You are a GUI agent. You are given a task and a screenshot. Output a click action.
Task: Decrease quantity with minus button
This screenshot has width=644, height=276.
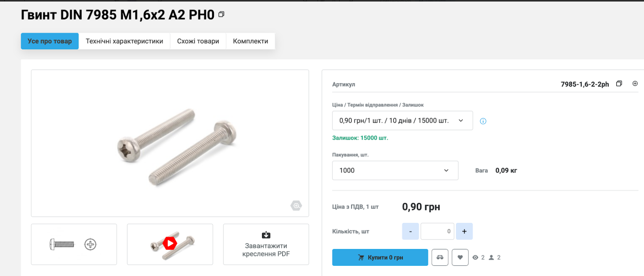(x=410, y=231)
